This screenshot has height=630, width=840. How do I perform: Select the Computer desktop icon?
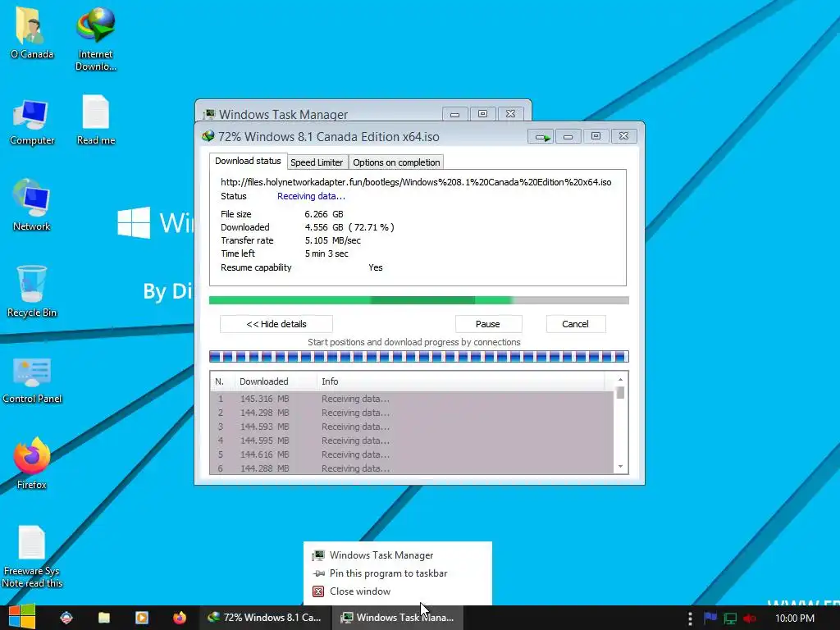pos(32,122)
